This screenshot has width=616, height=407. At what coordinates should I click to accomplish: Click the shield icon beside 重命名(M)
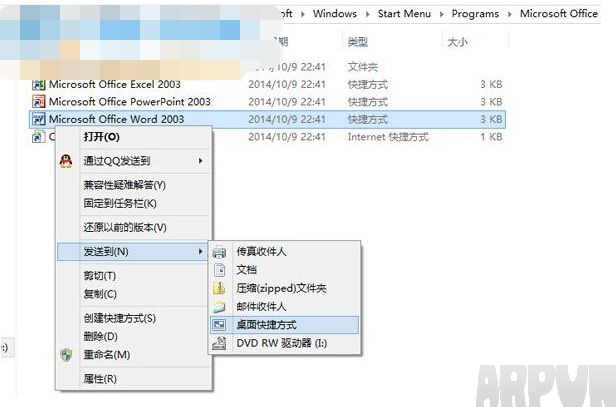(66, 355)
